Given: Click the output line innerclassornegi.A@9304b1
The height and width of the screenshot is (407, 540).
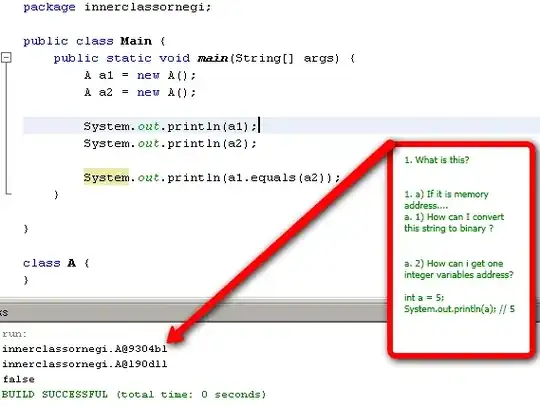Looking at the screenshot, I should 85,349.
